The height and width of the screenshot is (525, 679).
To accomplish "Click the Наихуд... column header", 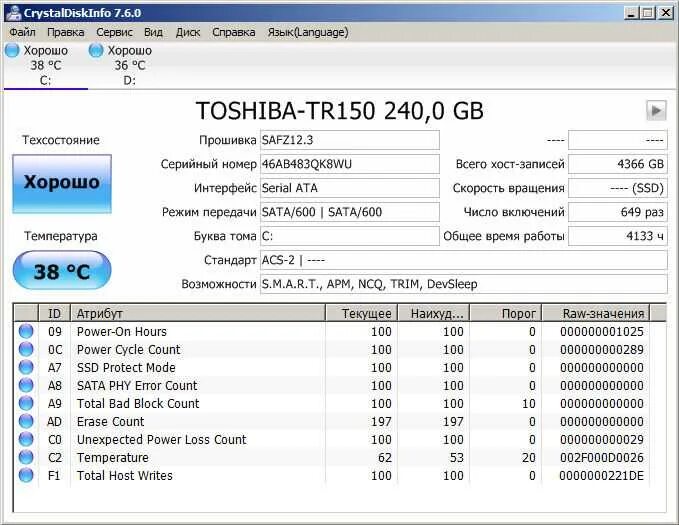I will (x=433, y=313).
